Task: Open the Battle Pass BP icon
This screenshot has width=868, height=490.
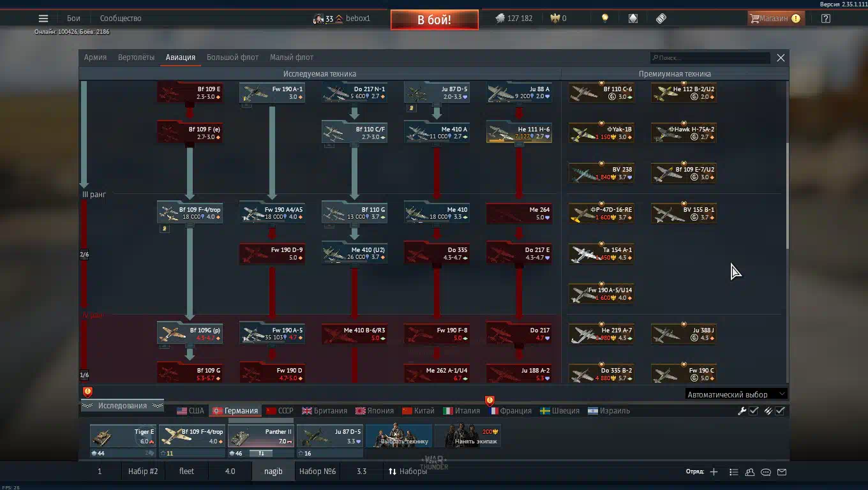Action: tap(661, 19)
